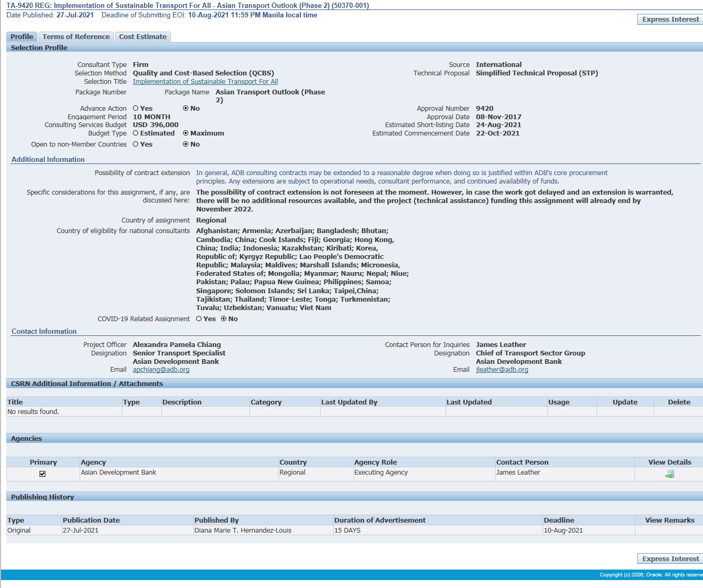Open the Terms of Reference tab

tap(76, 37)
